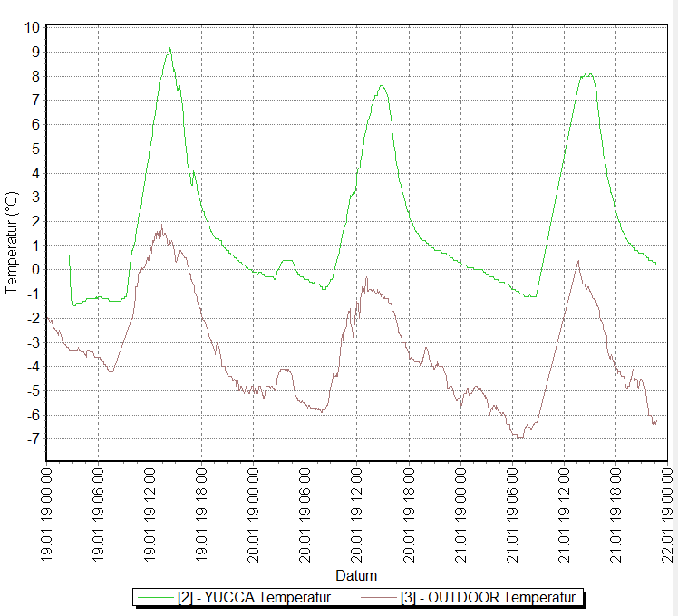Pick the green curve peak on 20.01.19
Image resolution: width=678 pixels, height=616 pixels.
382,85
